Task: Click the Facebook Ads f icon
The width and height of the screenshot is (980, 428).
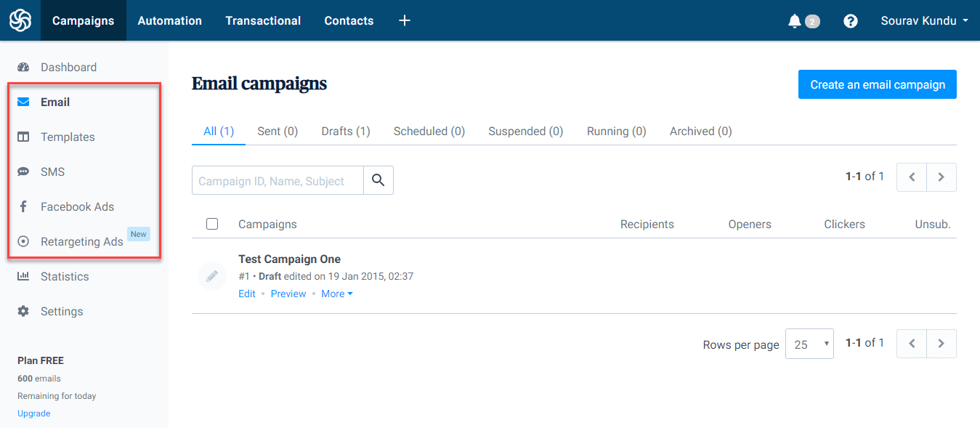Action: point(23,207)
